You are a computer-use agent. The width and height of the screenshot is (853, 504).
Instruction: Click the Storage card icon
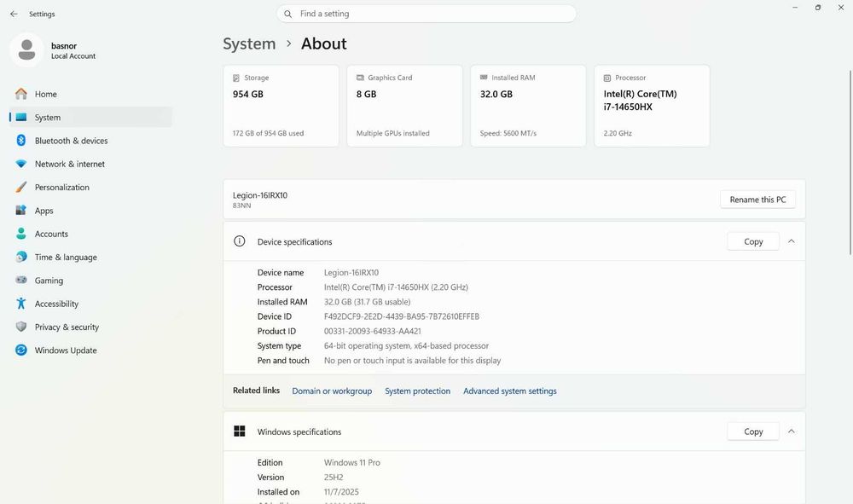coord(236,78)
